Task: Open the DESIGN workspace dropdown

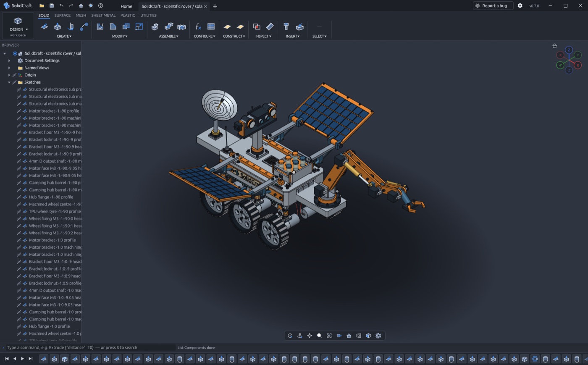Action: (18, 26)
